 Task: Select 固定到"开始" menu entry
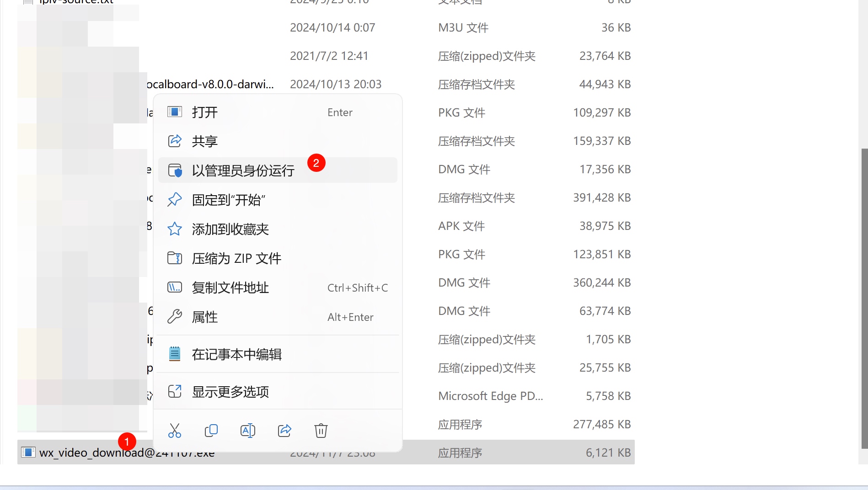click(x=278, y=200)
